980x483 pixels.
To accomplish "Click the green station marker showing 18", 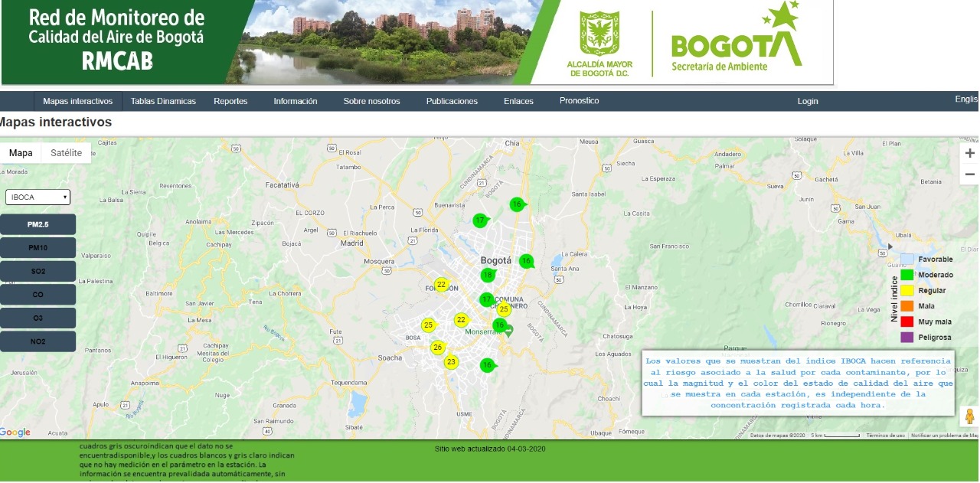I will pyautogui.click(x=488, y=276).
